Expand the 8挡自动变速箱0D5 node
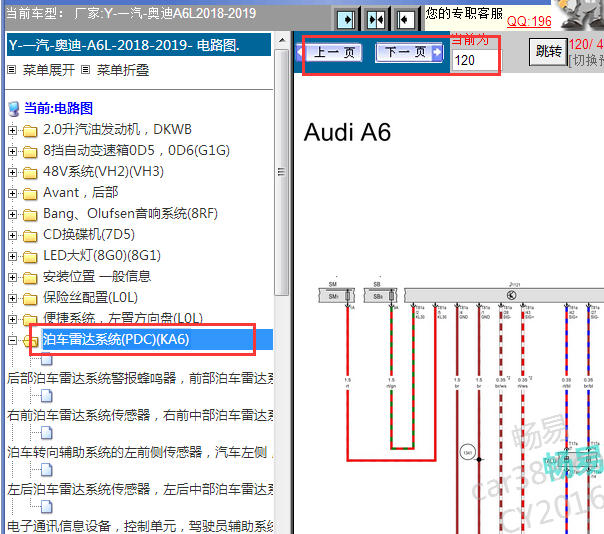This screenshot has height=534, width=604. click(12, 151)
